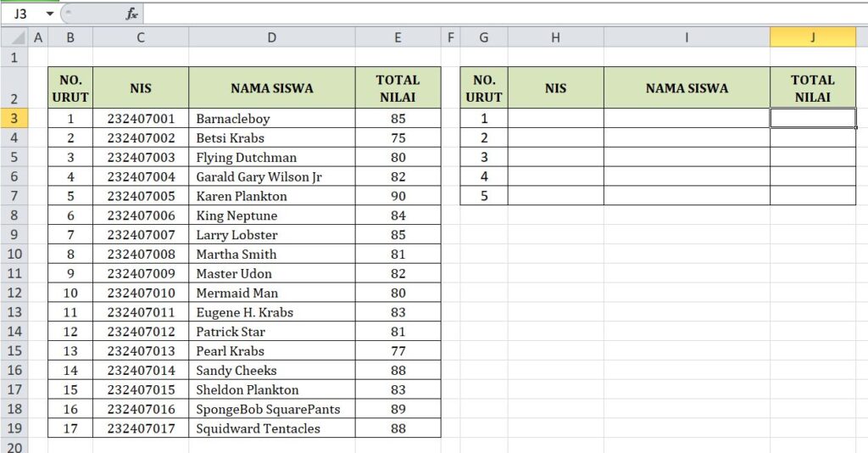
Task: Select cell containing Karen Plankton
Action: coord(272,195)
